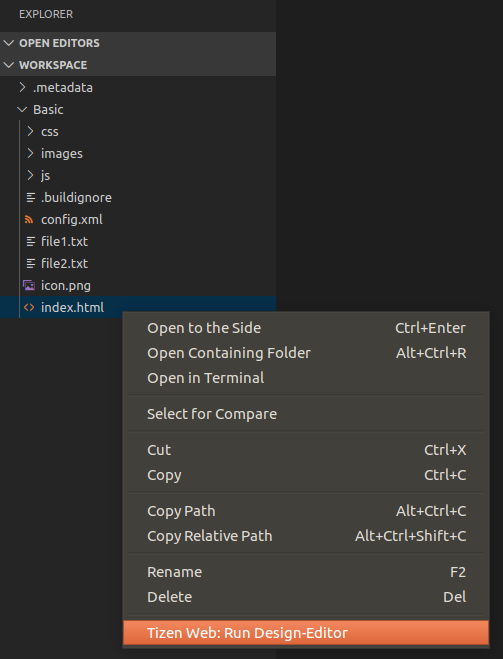
Task: Open icon.png file name
Action: (x=66, y=286)
